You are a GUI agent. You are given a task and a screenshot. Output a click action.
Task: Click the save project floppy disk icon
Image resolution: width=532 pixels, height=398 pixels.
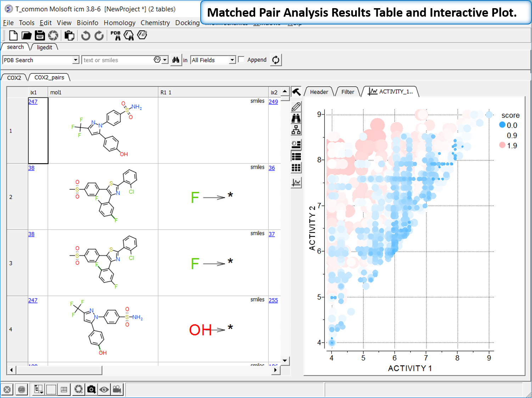pyautogui.click(x=40, y=35)
